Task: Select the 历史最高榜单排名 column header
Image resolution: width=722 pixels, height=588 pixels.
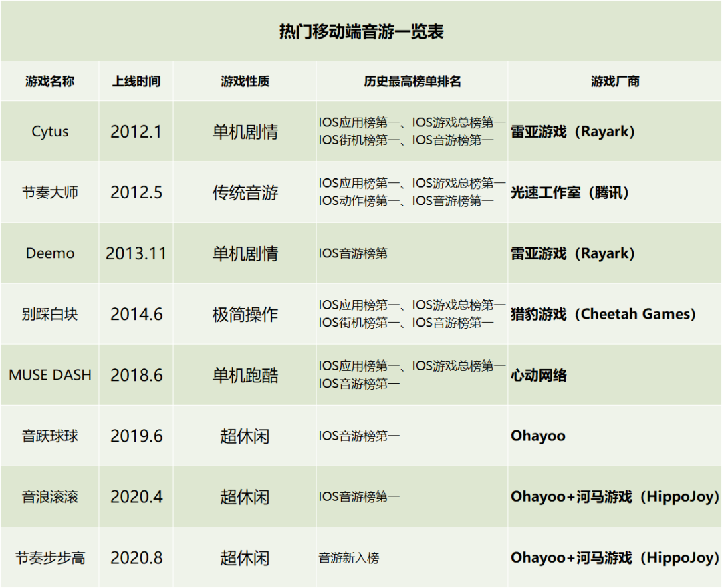Action: coord(412,81)
